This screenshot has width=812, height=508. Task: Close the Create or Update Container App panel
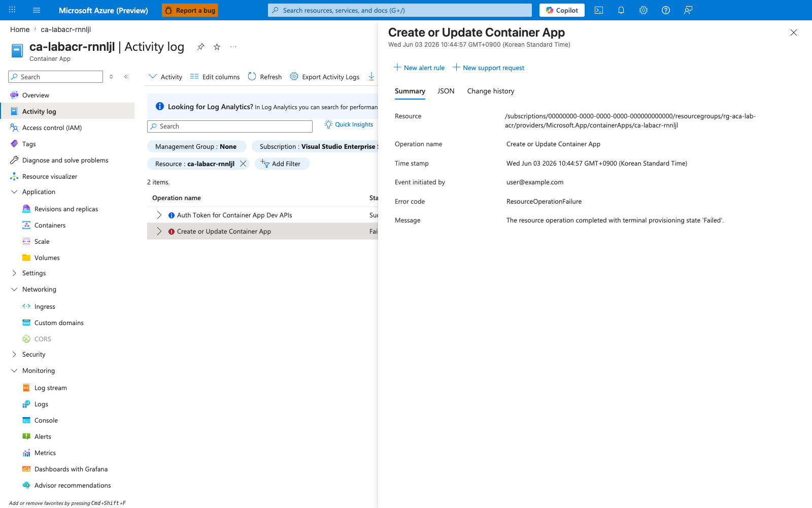(794, 33)
